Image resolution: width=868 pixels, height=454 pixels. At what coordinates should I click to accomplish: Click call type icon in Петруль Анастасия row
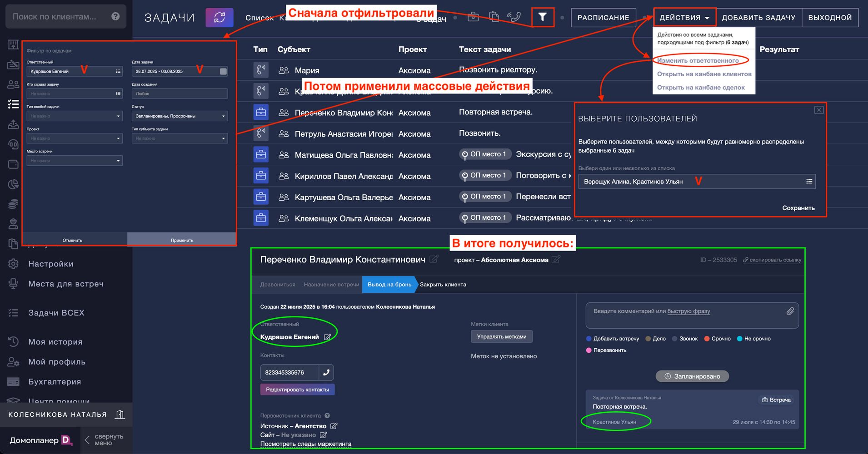pos(261,133)
